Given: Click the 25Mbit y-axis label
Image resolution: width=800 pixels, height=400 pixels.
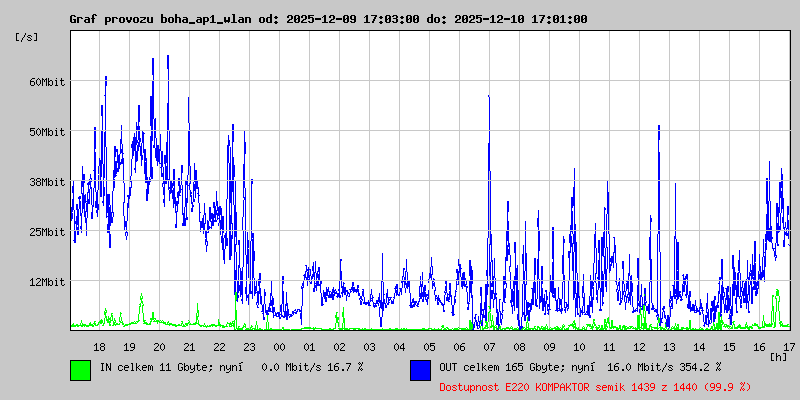Looking at the screenshot, I should pos(46,232).
